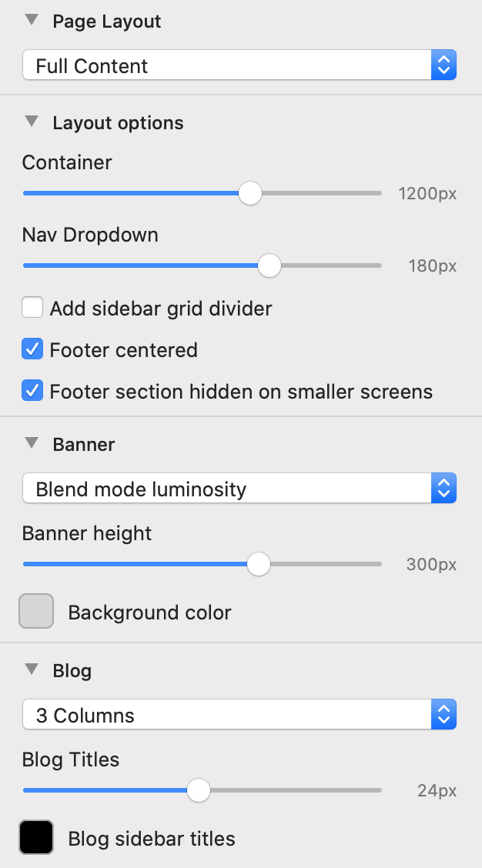Image resolution: width=482 pixels, height=868 pixels.
Task: Open the Blend mode luminosity dropdown
Action: pyautogui.click(x=239, y=489)
